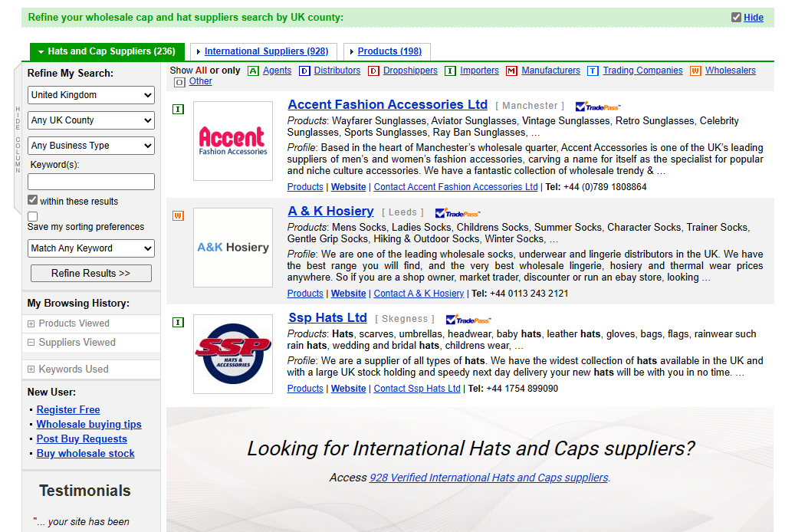Open the Any UK County dropdown
Viewport: 795px width, 532px height.
coord(91,120)
